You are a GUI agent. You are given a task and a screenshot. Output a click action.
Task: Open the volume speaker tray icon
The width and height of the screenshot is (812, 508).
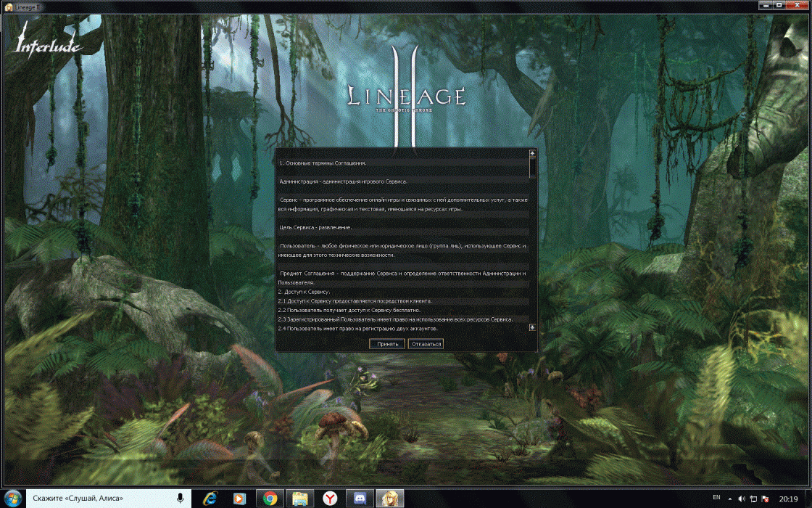point(741,499)
